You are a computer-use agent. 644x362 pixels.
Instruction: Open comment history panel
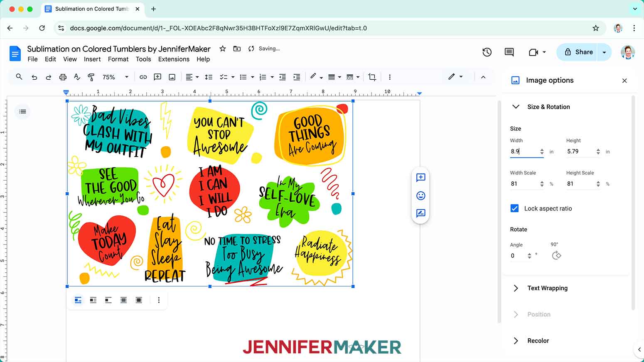509,52
